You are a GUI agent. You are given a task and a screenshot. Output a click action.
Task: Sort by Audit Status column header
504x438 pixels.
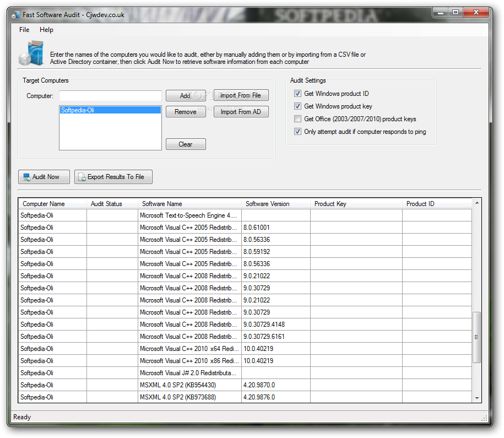coord(112,204)
